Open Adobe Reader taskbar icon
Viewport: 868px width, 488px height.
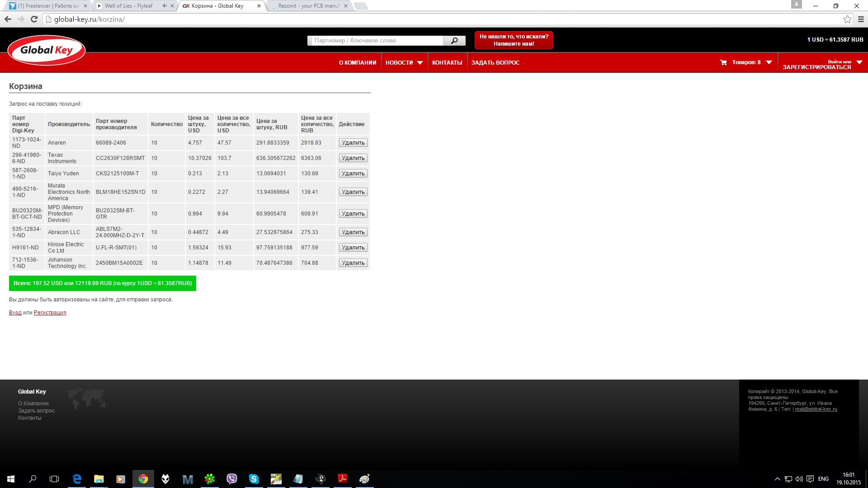point(343,479)
